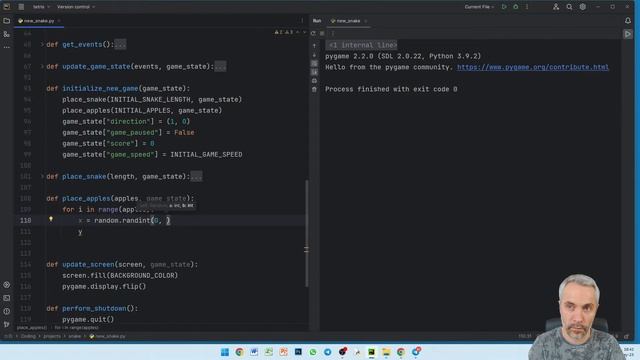This screenshot has height=360, width=640.
Task: Click the snake breadcrumb in navigation bar
Action: click(x=74, y=336)
